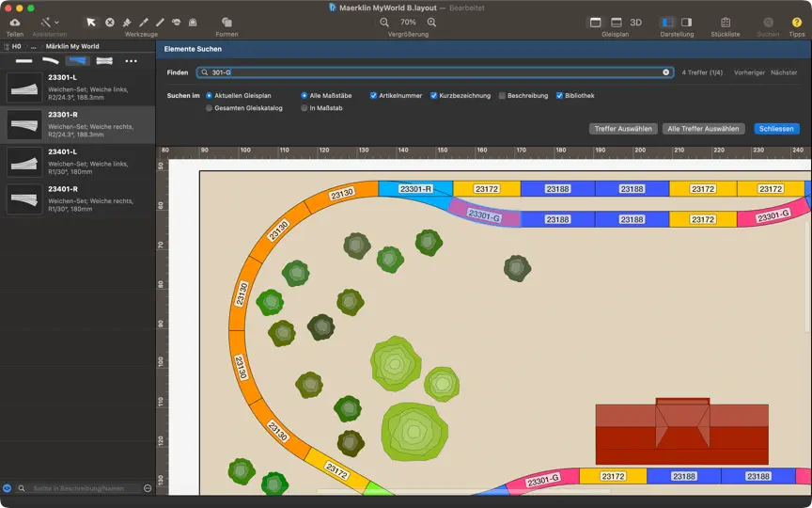Switch Gleisplan to 3D view

636,23
